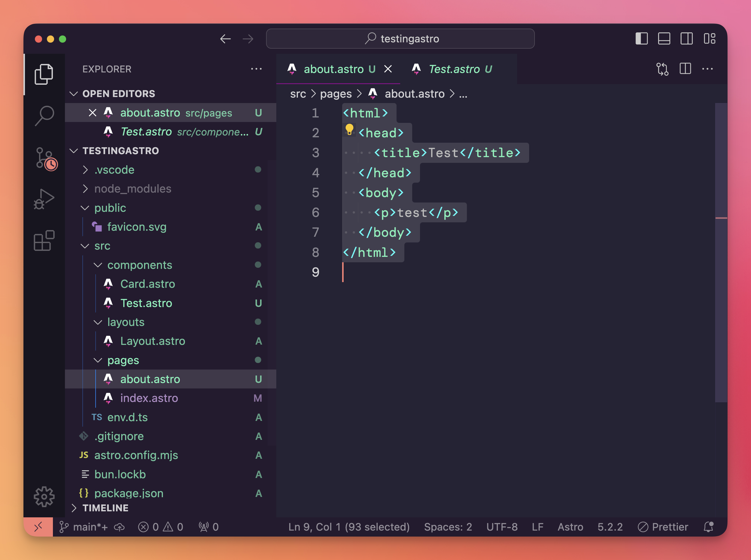Expand the node_modules folder
The width and height of the screenshot is (751, 560).
pyautogui.click(x=132, y=189)
